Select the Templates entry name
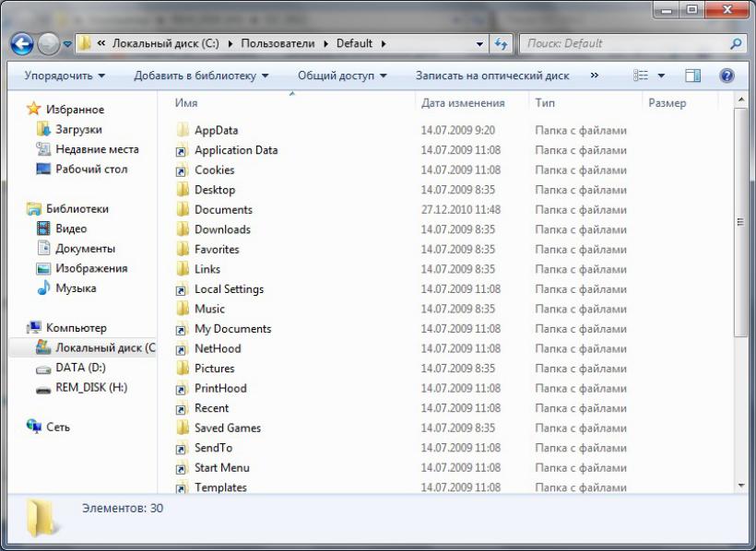 [x=220, y=487]
